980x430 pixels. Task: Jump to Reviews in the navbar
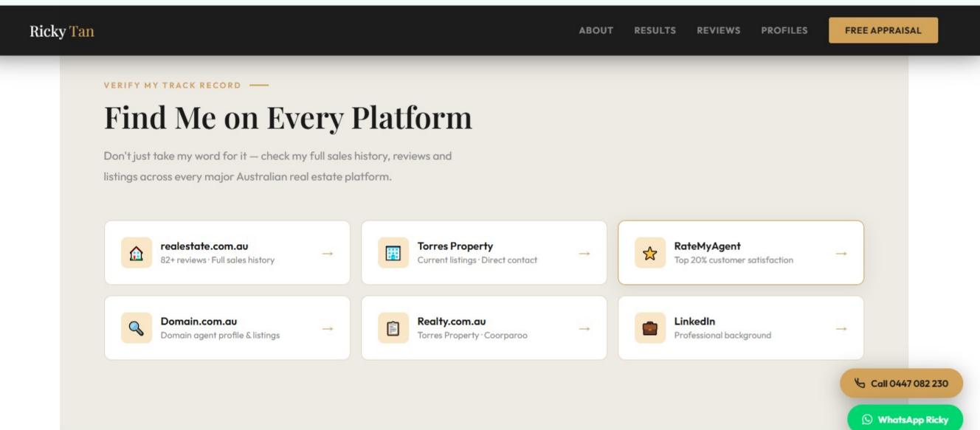pos(718,30)
